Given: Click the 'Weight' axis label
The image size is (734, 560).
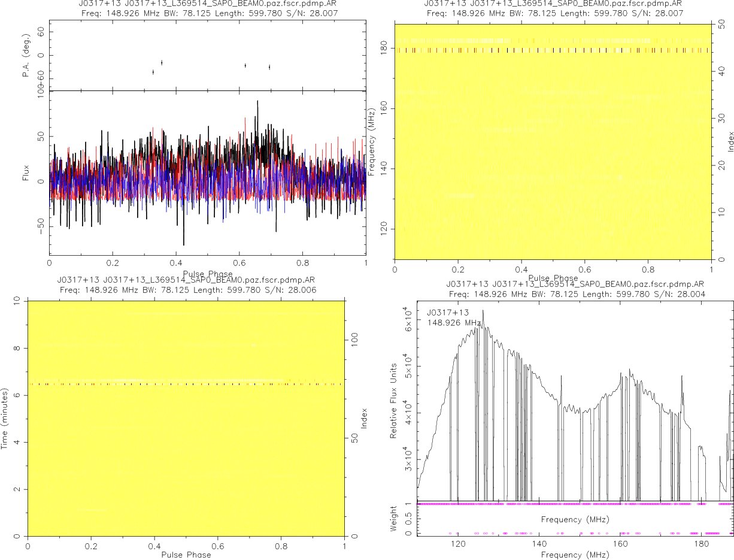Looking at the screenshot, I should point(394,519).
